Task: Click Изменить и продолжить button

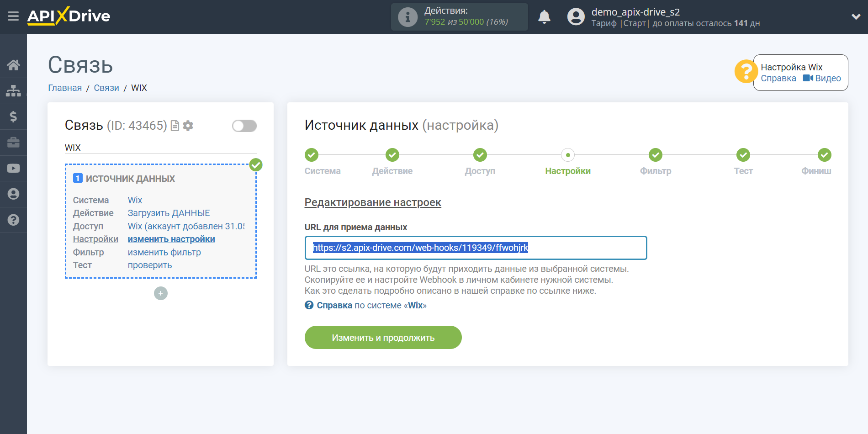Action: click(x=383, y=338)
